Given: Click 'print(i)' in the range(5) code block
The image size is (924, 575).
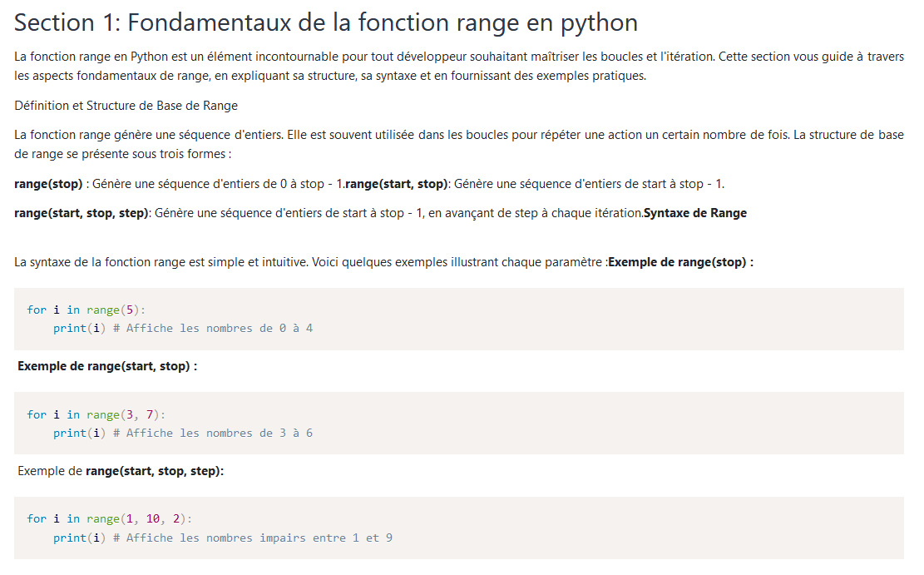Looking at the screenshot, I should [x=80, y=328].
